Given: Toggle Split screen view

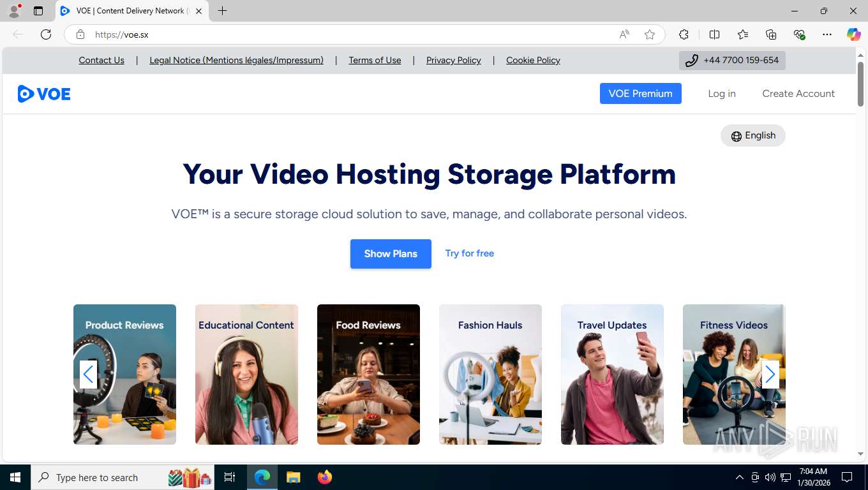Looking at the screenshot, I should pyautogui.click(x=714, y=34).
